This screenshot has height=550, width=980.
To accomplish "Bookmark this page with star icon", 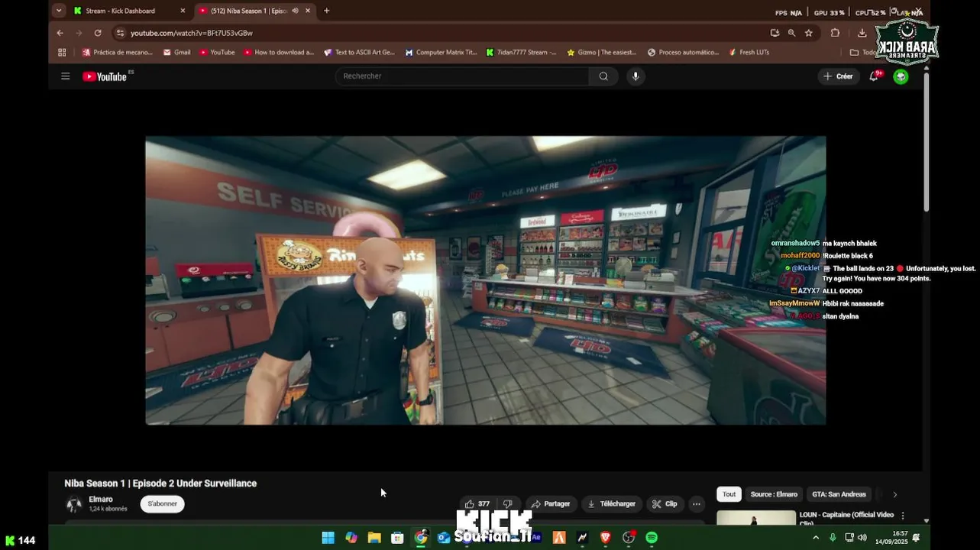I will click(x=808, y=33).
